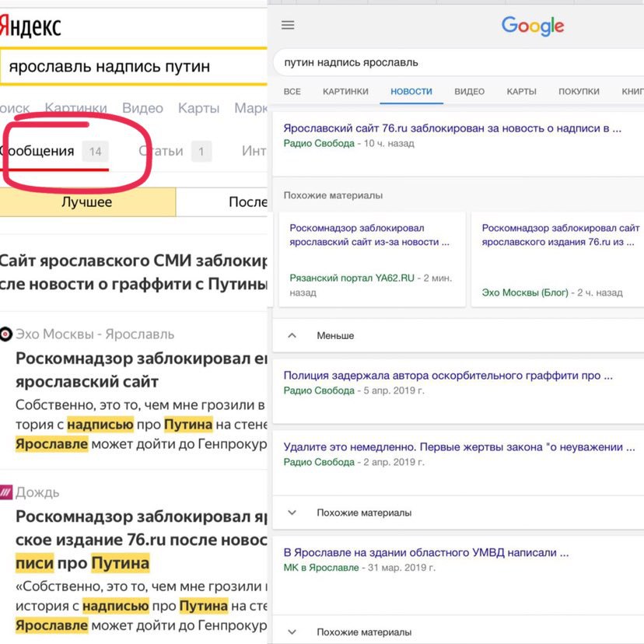Open В Ярославле на здании областного УМВД headline

pos(426,552)
